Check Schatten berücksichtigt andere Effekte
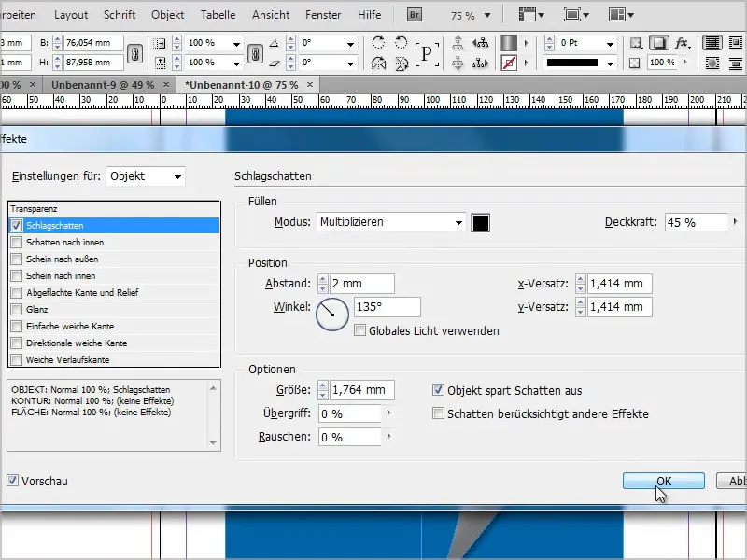Screen dimensions: 747x560 tap(438, 413)
